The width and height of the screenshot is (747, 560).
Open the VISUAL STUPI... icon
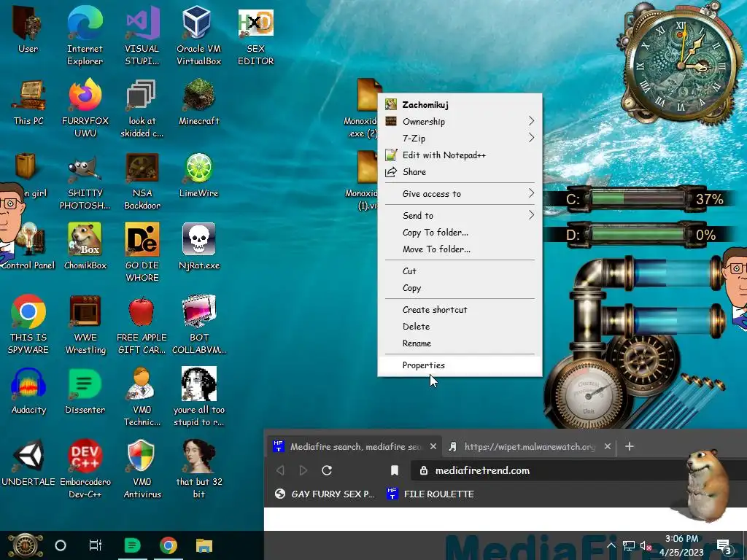click(142, 23)
